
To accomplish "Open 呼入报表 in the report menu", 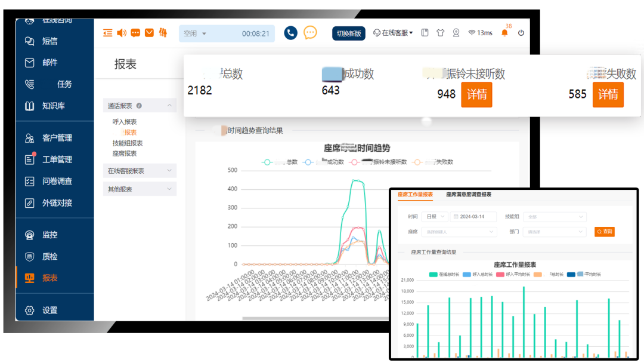I will [125, 122].
